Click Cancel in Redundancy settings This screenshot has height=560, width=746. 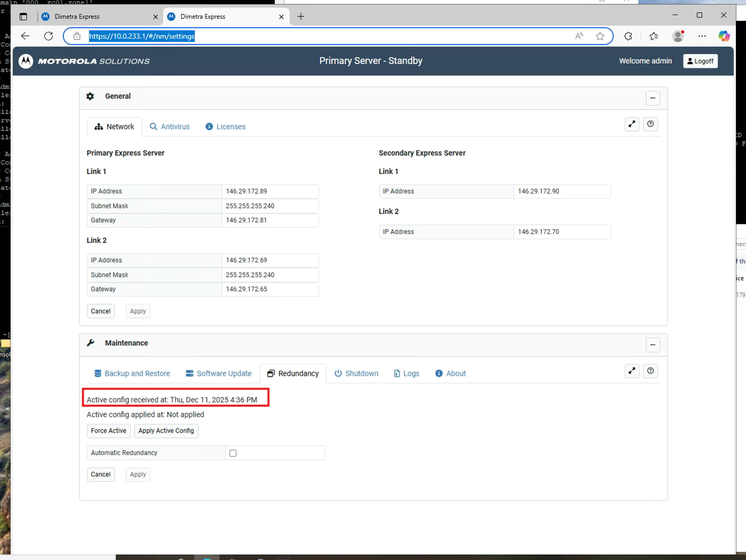101,474
